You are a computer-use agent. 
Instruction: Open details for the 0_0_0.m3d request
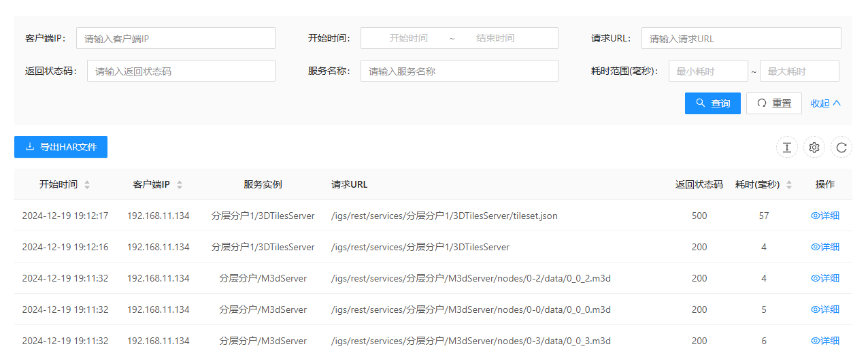pyautogui.click(x=825, y=309)
